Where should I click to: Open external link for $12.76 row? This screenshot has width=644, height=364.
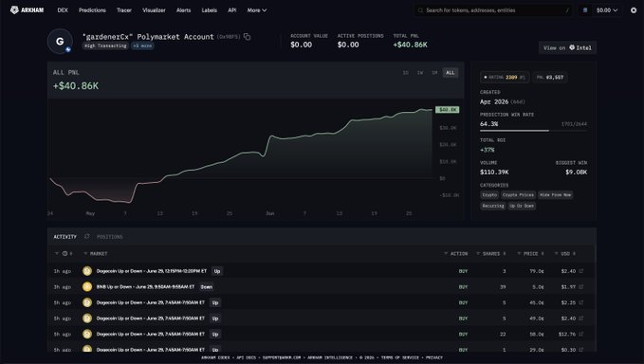[x=581, y=334]
